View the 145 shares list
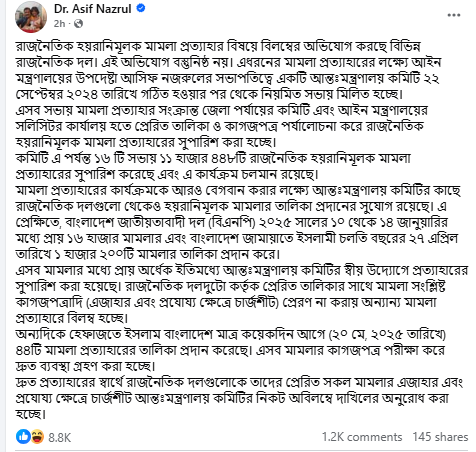The image size is (476, 452). (440, 437)
